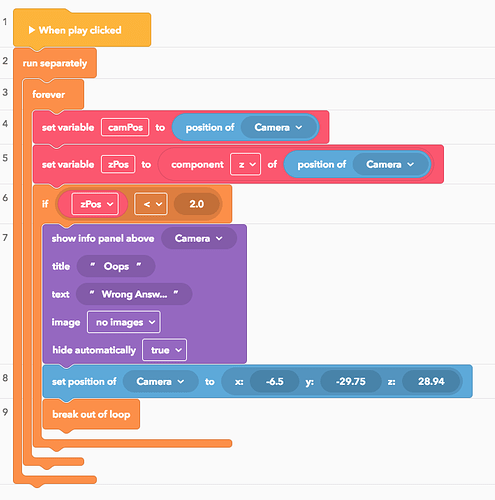Open the Camera dropdown in the show info panel block

[x=199, y=238]
